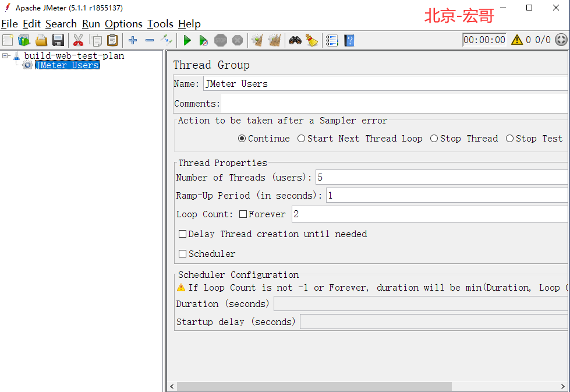This screenshot has width=570, height=392.
Task: Minimize the JMeter window
Action: (x=503, y=8)
